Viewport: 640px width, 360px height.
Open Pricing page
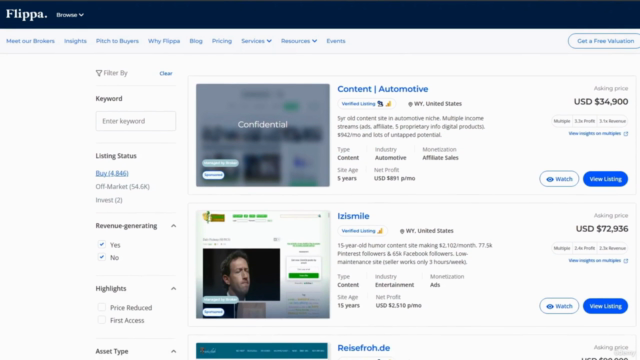[222, 41]
